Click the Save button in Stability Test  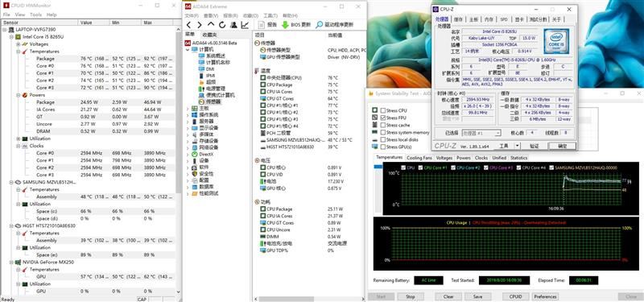point(477,296)
